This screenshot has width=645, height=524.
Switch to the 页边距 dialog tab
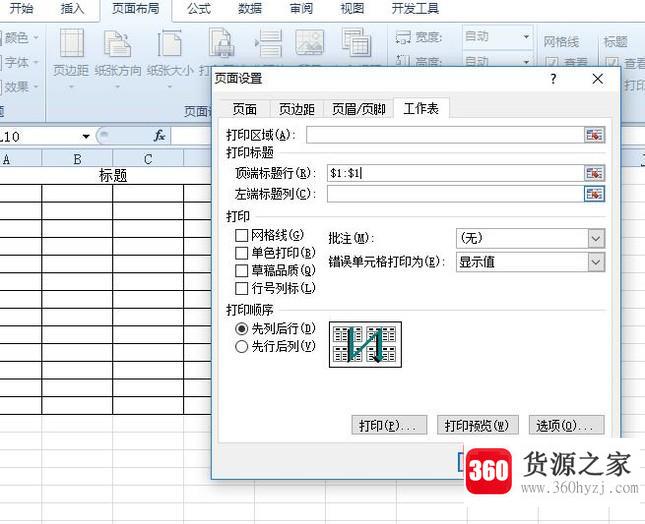pyautogui.click(x=297, y=109)
